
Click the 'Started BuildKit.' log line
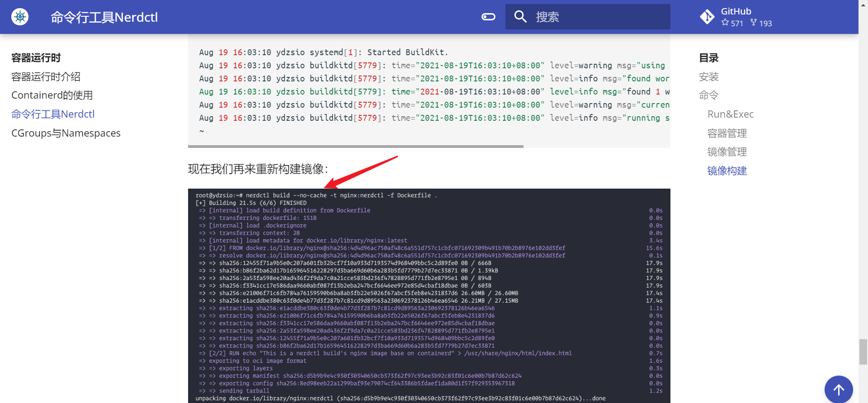(324, 52)
